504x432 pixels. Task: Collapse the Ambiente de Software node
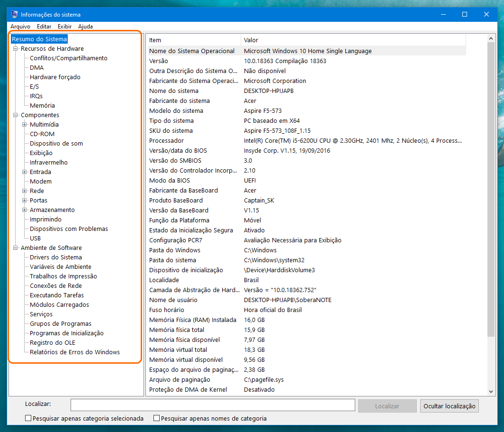point(15,248)
